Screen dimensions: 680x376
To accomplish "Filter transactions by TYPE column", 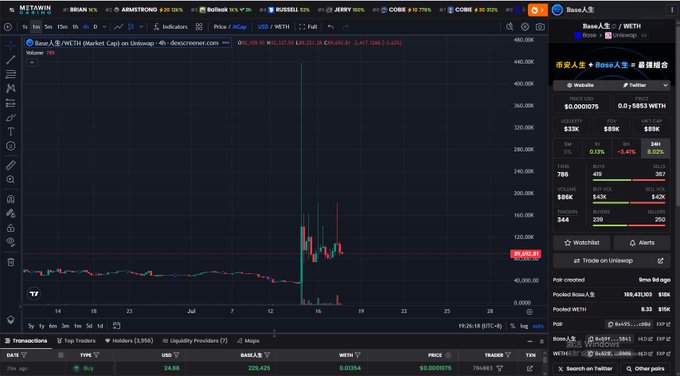I will click(97, 355).
